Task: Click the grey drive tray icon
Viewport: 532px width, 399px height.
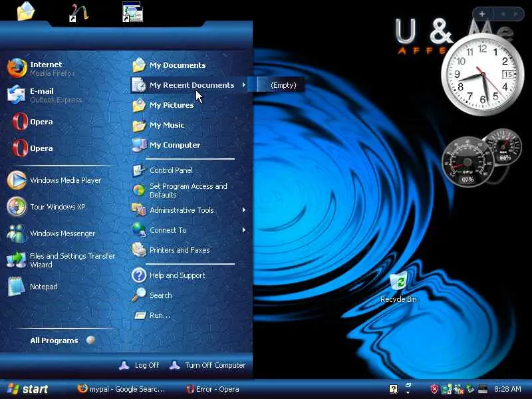Action: [482, 389]
